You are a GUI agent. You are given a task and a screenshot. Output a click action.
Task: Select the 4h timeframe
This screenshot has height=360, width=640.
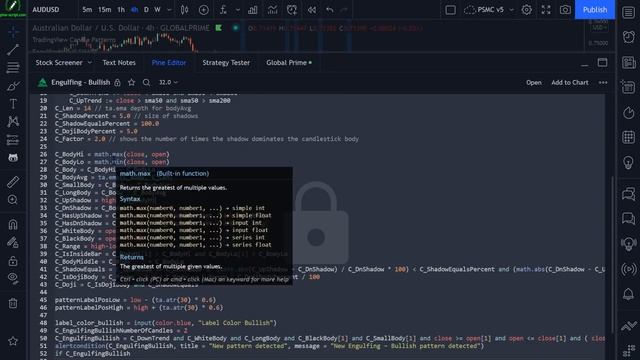[134, 9]
